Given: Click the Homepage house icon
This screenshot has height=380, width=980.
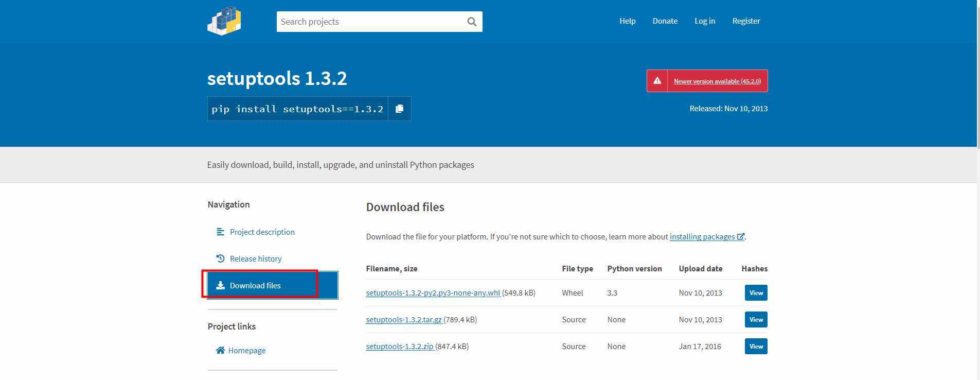Looking at the screenshot, I should coord(220,350).
